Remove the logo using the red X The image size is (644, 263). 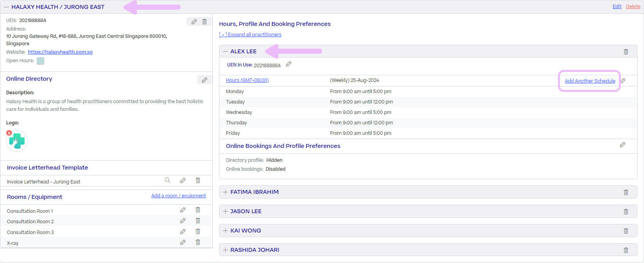[x=9, y=133]
